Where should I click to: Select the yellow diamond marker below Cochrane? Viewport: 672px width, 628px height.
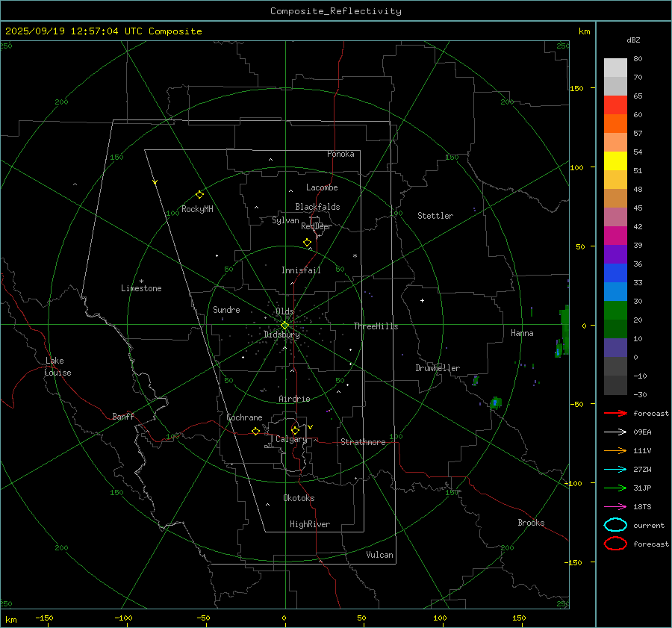click(x=255, y=432)
